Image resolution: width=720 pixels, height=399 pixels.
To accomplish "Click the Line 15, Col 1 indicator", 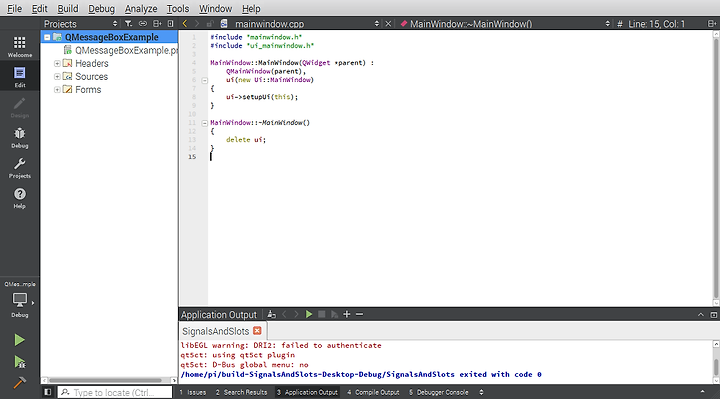I will pyautogui.click(x=656, y=23).
